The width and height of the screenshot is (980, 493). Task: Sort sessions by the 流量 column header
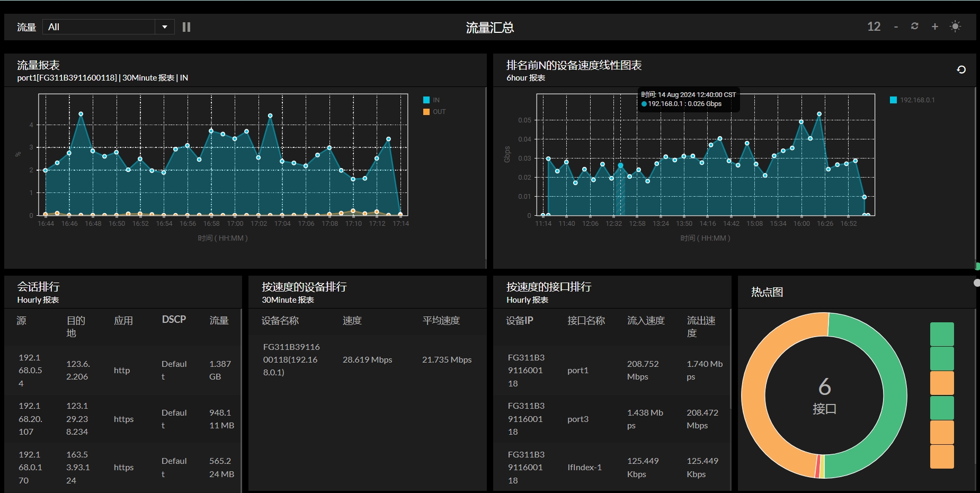pos(219,321)
